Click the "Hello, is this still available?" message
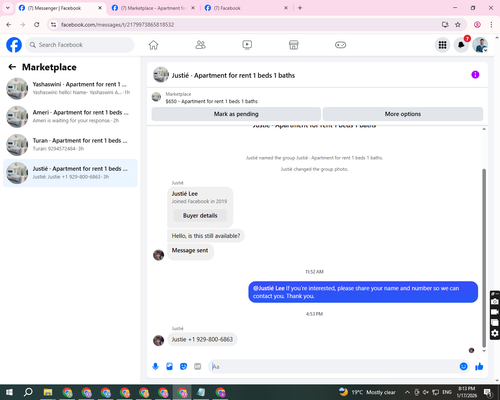The height and width of the screenshot is (400, 500). click(x=206, y=236)
